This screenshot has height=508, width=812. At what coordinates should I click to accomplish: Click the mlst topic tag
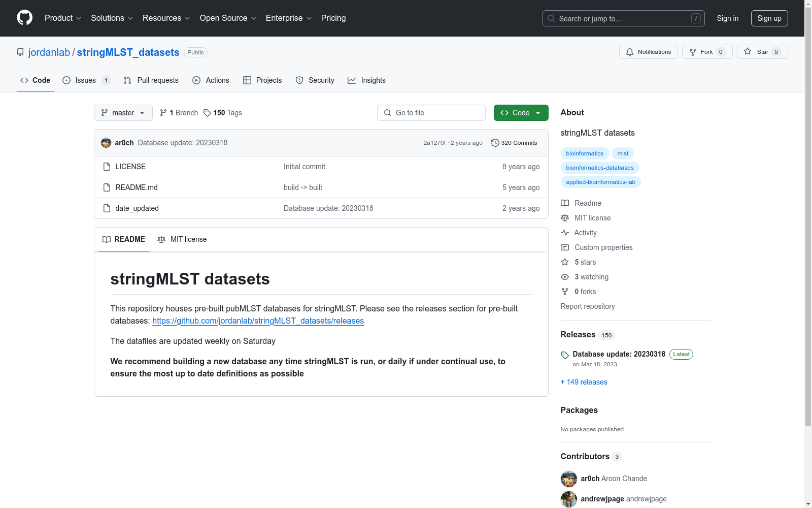pyautogui.click(x=623, y=153)
